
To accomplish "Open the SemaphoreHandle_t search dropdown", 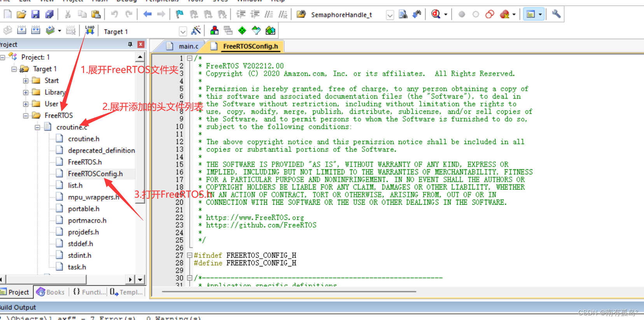I will [x=390, y=15].
